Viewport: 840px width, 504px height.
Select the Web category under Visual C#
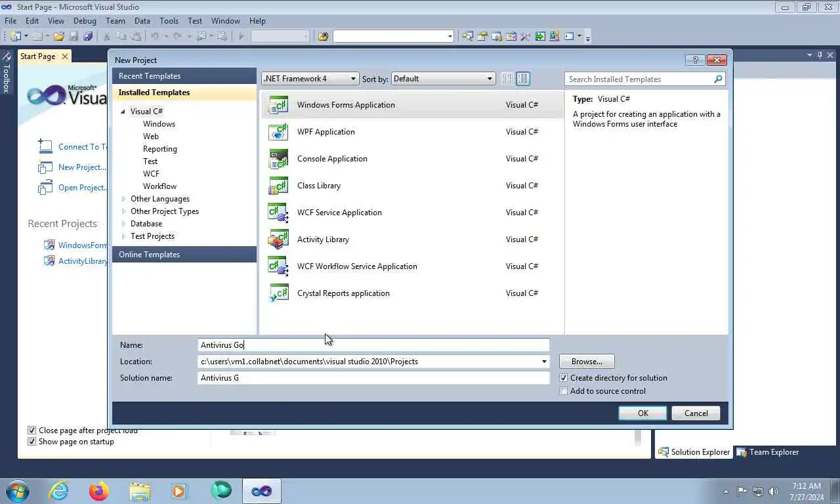point(151,136)
